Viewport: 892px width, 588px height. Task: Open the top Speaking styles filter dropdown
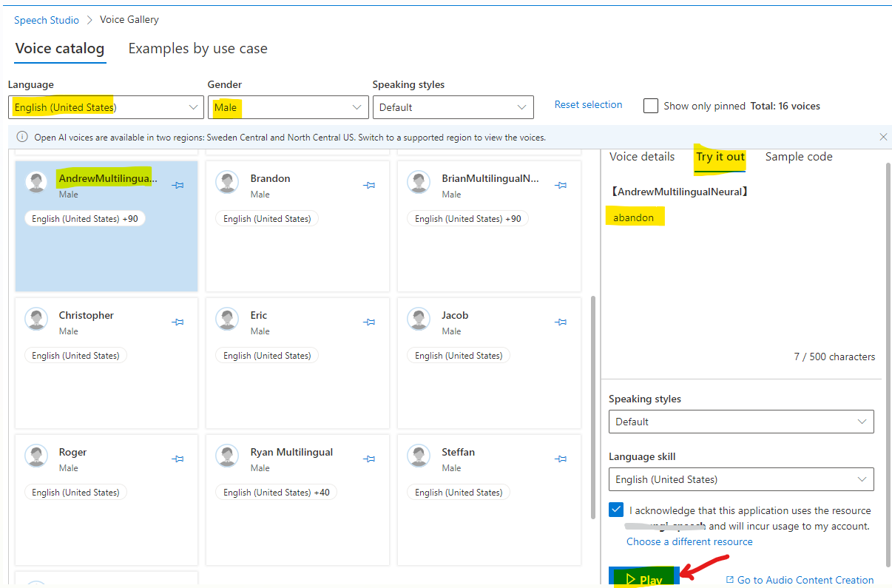click(x=453, y=107)
